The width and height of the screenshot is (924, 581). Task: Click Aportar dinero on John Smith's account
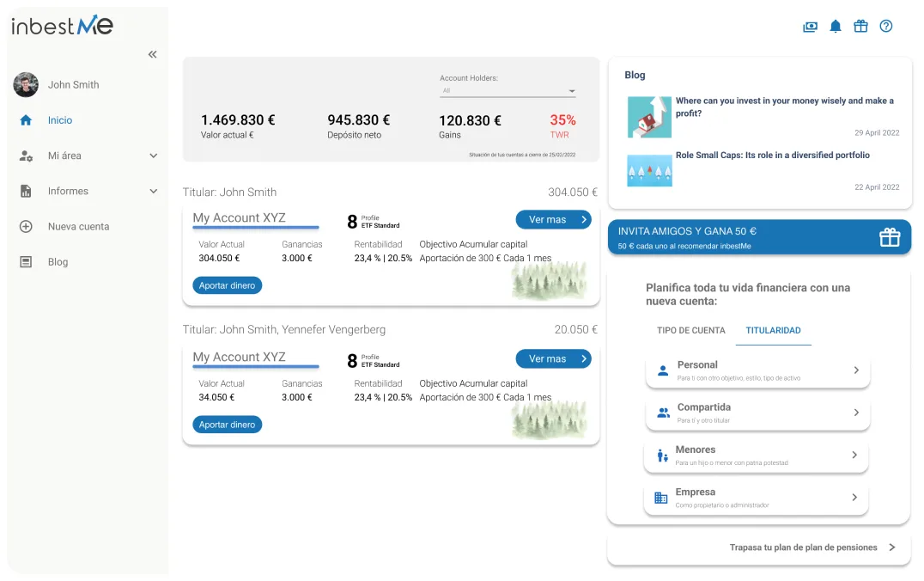pyautogui.click(x=227, y=285)
